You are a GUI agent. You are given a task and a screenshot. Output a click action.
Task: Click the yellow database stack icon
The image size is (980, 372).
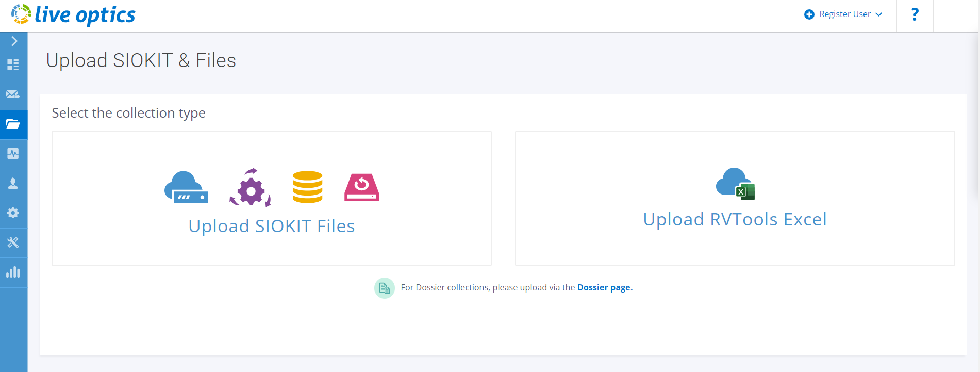coord(308,187)
